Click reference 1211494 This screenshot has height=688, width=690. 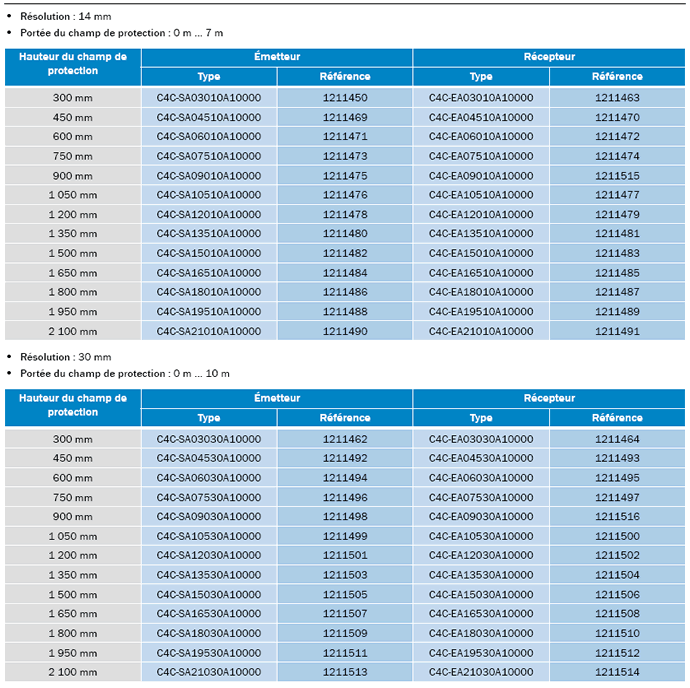(345, 478)
